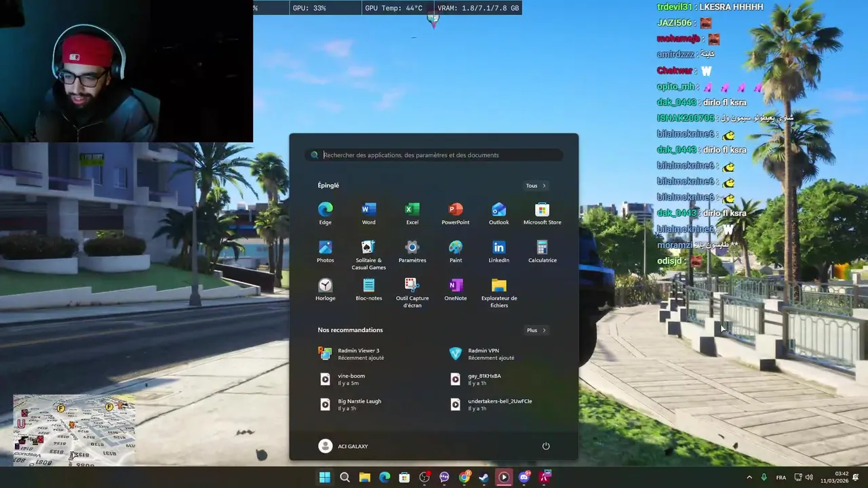Open Edge from the taskbar
Image resolution: width=868 pixels, height=488 pixels.
(384, 477)
